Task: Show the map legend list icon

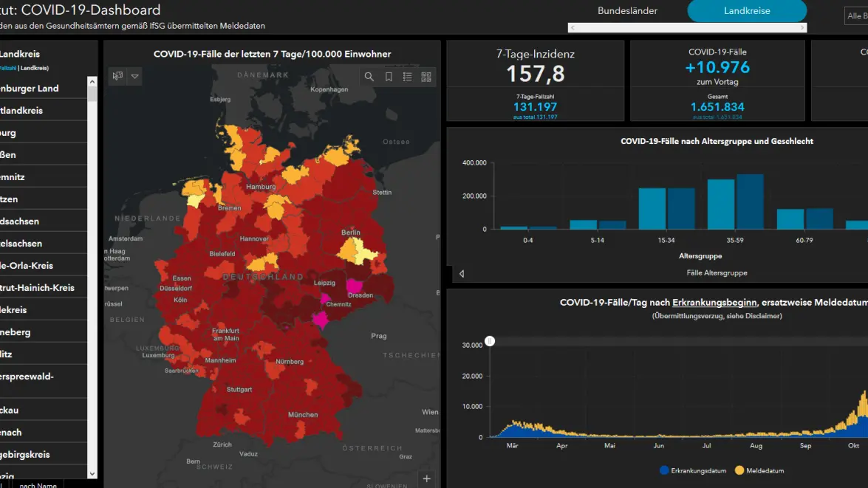Action: 407,77
